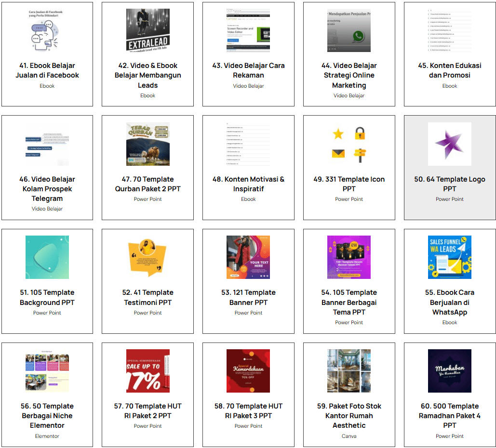Click Video Belajar label under Kolam Prospek Telegram
This screenshot has width=496, height=448.
[x=47, y=209]
